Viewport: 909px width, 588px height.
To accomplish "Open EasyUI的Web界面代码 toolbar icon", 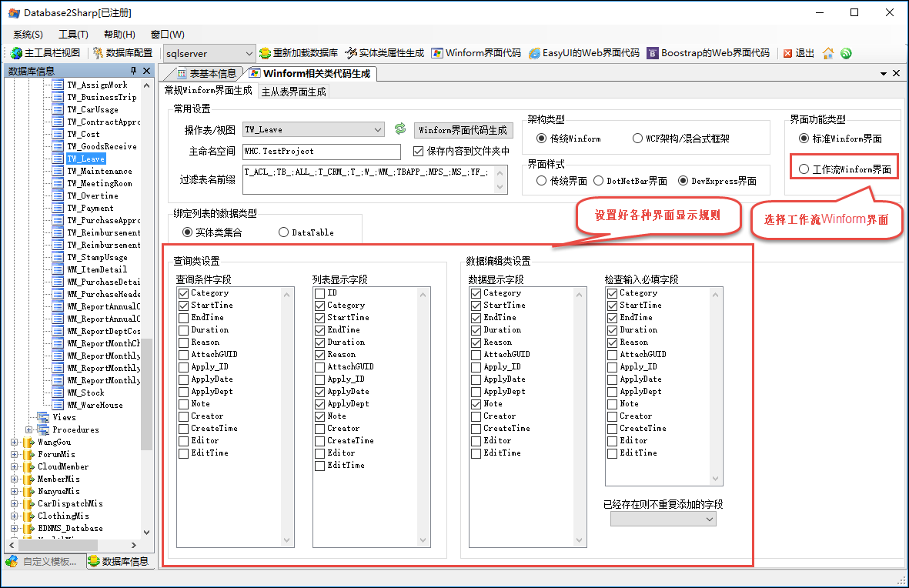I will coord(534,53).
